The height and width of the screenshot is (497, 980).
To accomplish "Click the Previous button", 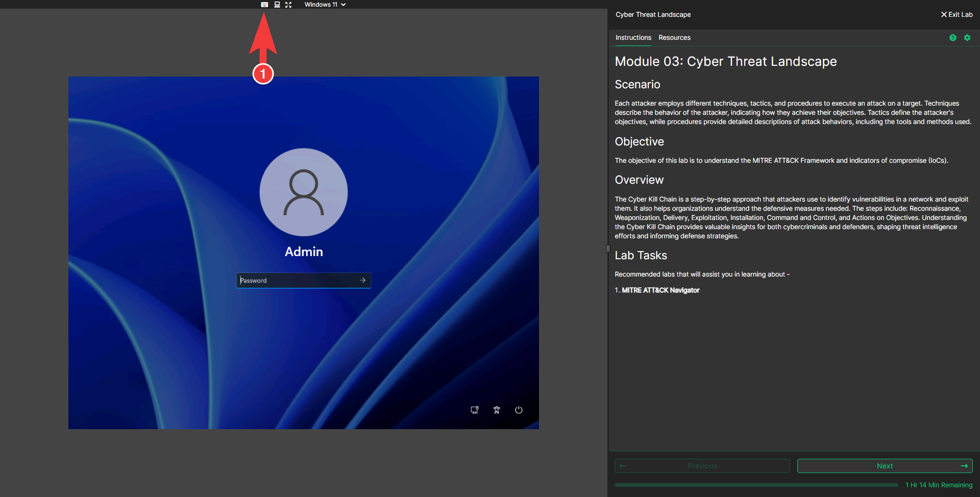I will click(702, 466).
